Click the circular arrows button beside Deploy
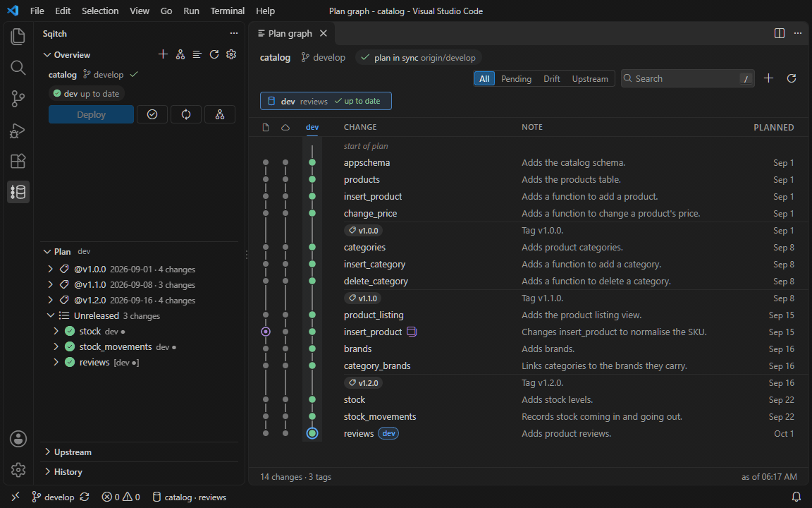Image resolution: width=812 pixels, height=508 pixels. pos(186,114)
